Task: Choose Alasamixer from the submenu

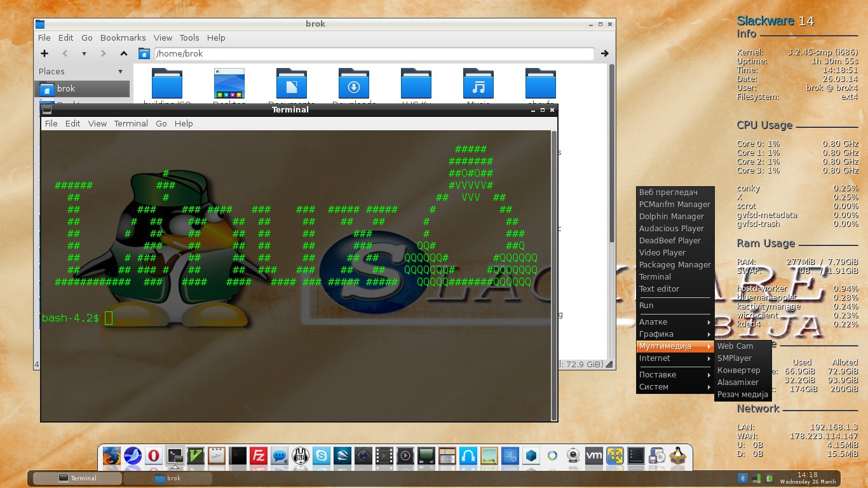Action: (x=743, y=383)
